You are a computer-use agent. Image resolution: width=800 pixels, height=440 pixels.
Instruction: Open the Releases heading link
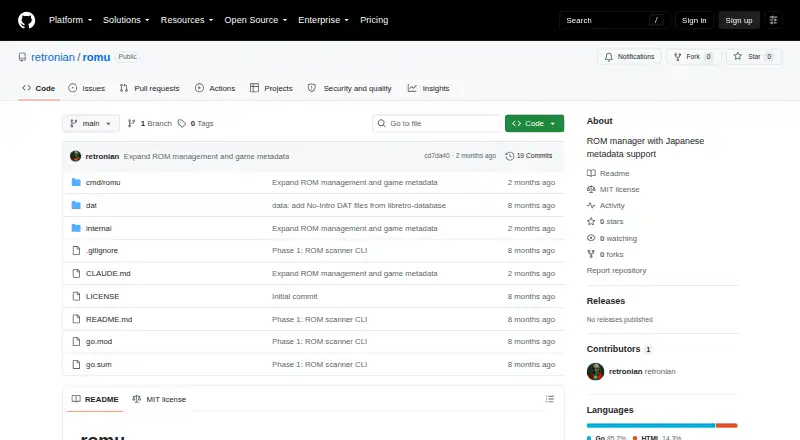coord(606,301)
